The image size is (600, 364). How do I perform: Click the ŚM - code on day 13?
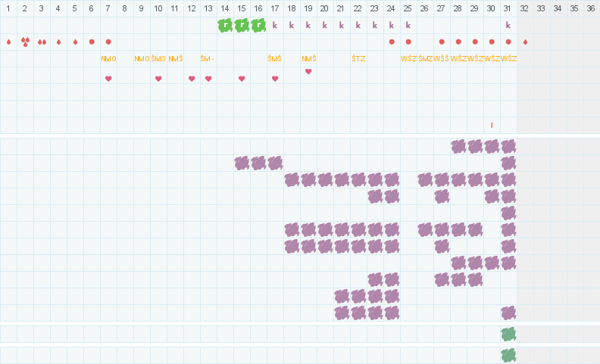208,59
